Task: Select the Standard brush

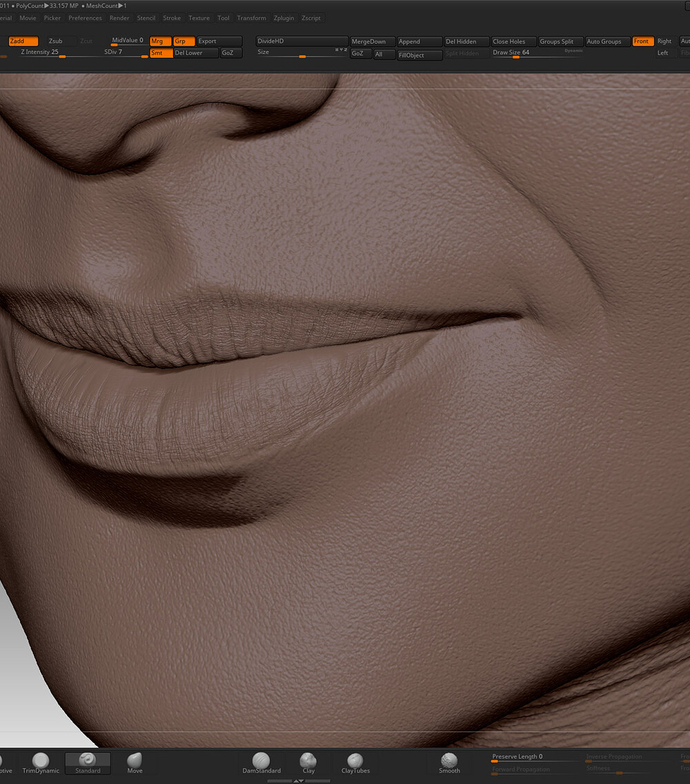Action: (88, 763)
